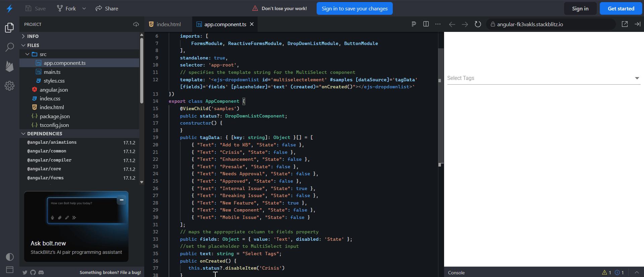The image size is (644, 277).
Task: Expand the INFO section
Action: pyautogui.click(x=33, y=36)
